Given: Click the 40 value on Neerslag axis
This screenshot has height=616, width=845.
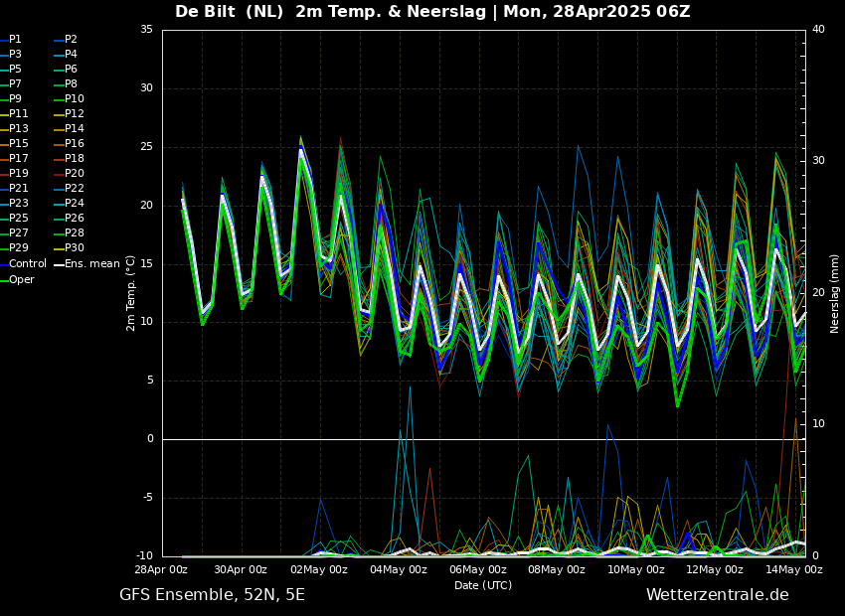Looking at the screenshot, I should coord(818,30).
